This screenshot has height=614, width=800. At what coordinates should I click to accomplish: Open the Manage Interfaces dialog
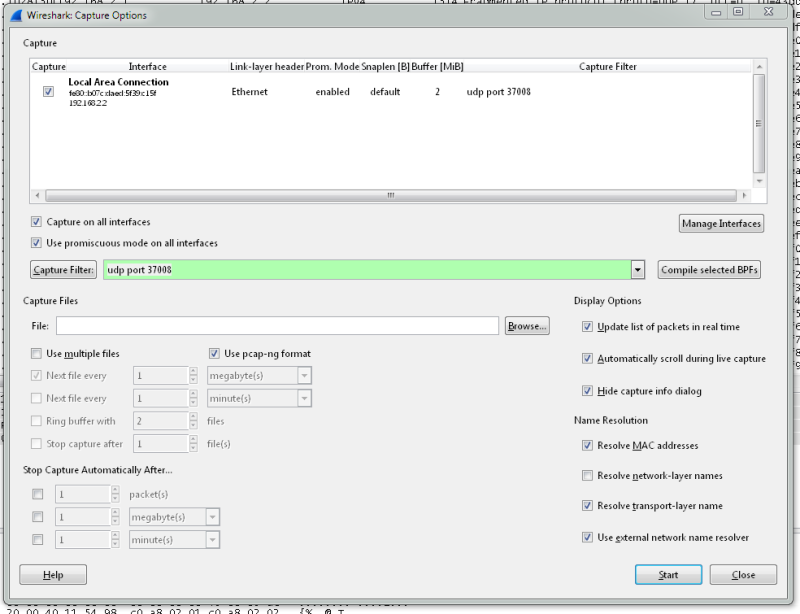pyautogui.click(x=720, y=223)
